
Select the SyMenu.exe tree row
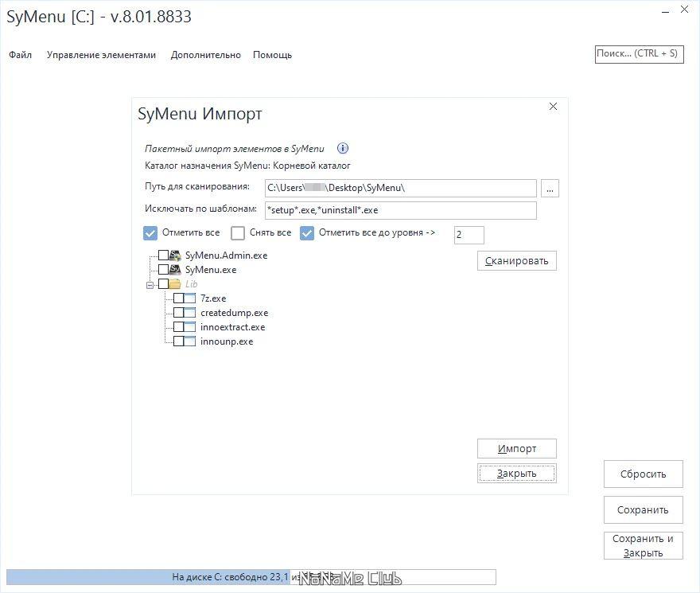(211, 270)
